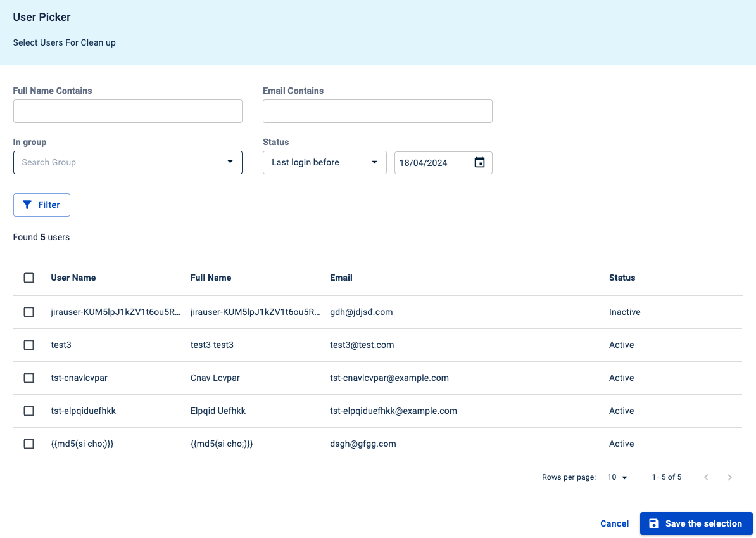Viewport: 756px width, 538px height.
Task: Select the test3 user checkbox
Action: [28, 345]
